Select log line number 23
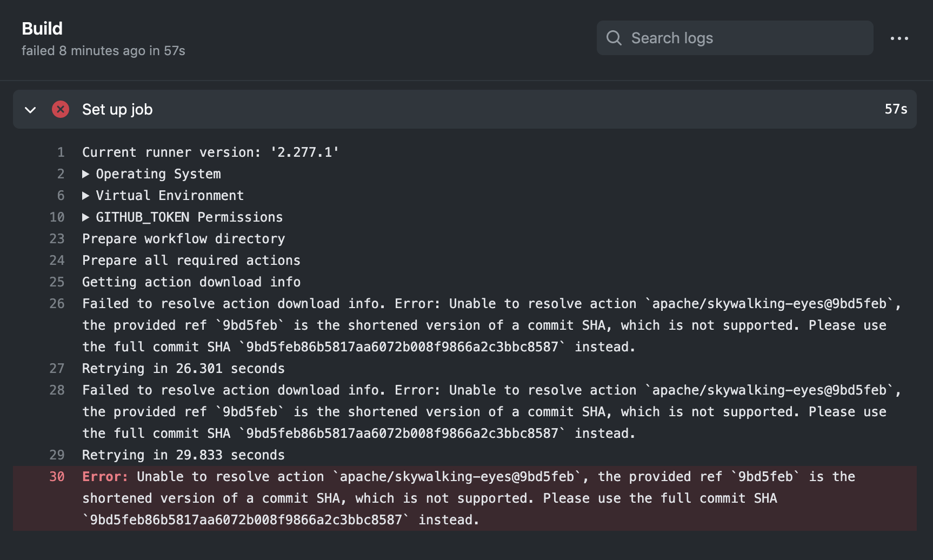The height and width of the screenshot is (560, 933). click(x=57, y=239)
